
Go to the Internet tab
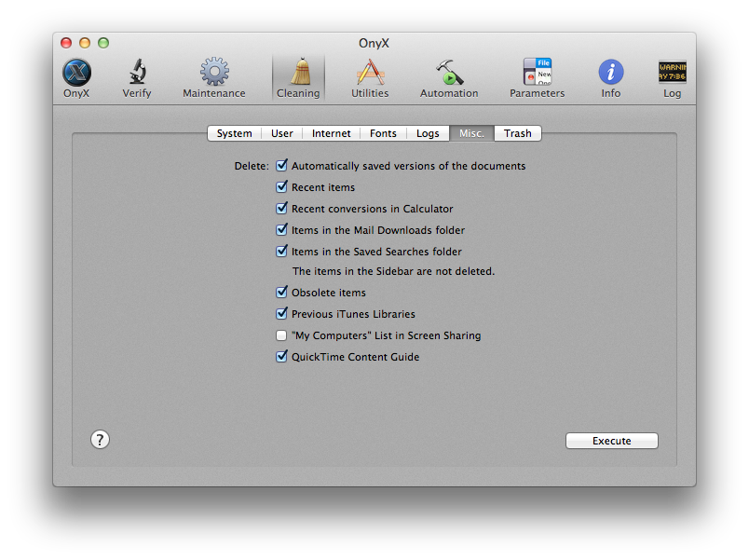point(331,133)
